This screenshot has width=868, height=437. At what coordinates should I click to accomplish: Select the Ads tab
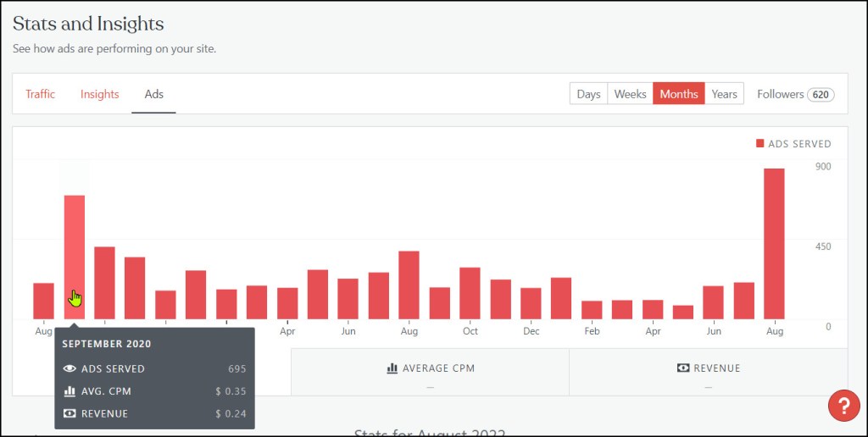pyautogui.click(x=153, y=94)
